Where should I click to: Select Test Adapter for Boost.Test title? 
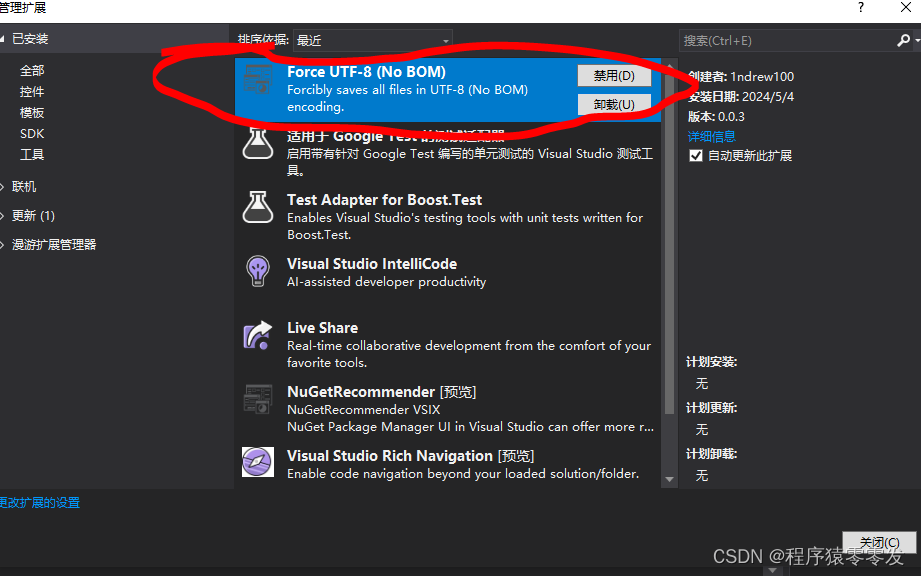385,200
